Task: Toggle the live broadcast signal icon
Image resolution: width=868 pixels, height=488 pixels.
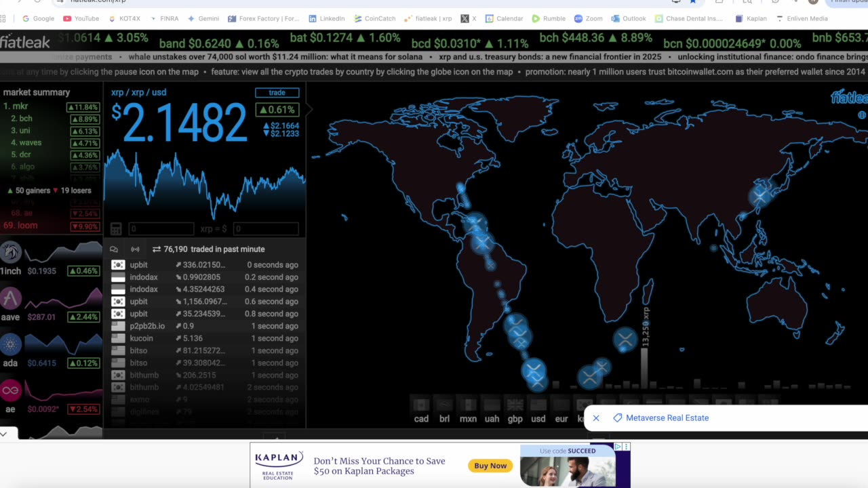Action: click(135, 249)
